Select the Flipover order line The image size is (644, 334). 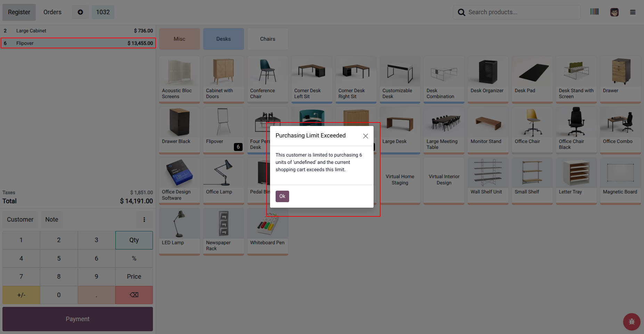tap(78, 43)
